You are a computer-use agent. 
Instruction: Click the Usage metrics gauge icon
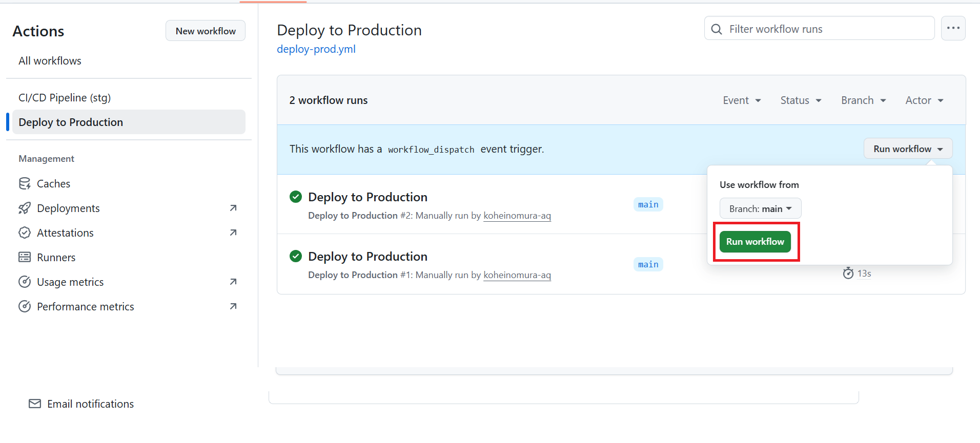25,282
